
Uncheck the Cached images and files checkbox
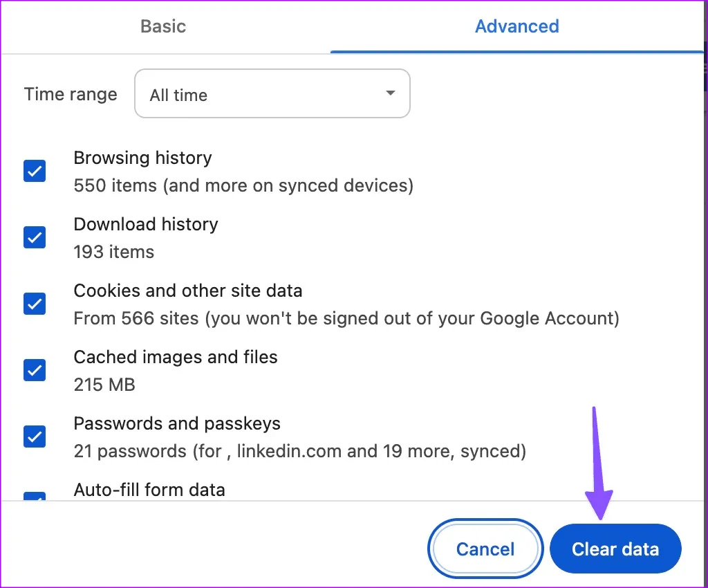click(35, 370)
